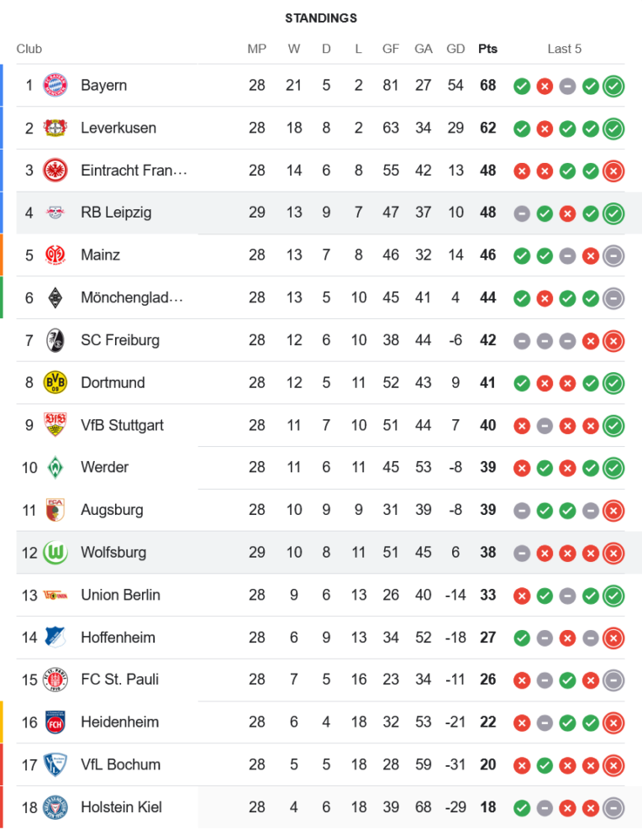Open the Mönchengladbach team name link
This screenshot has height=840, width=642.
tap(133, 297)
